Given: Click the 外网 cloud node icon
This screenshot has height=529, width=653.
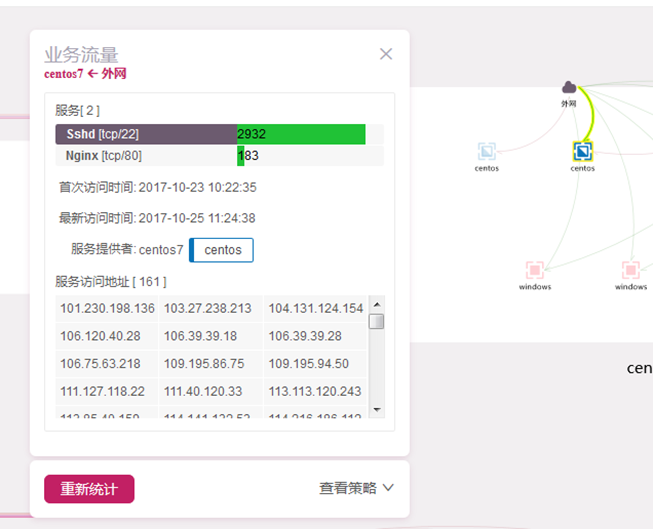Looking at the screenshot, I should pos(569,87).
